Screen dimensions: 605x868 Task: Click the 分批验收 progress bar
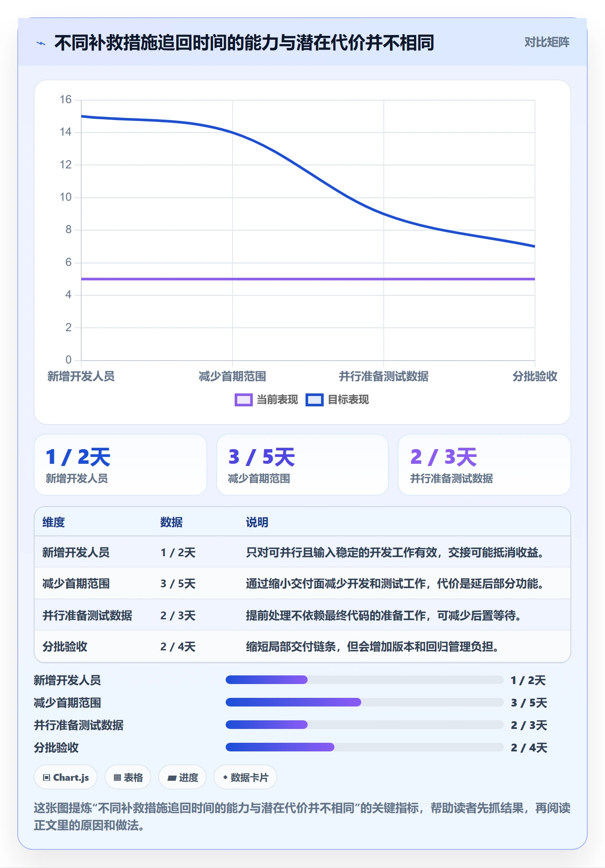click(364, 747)
